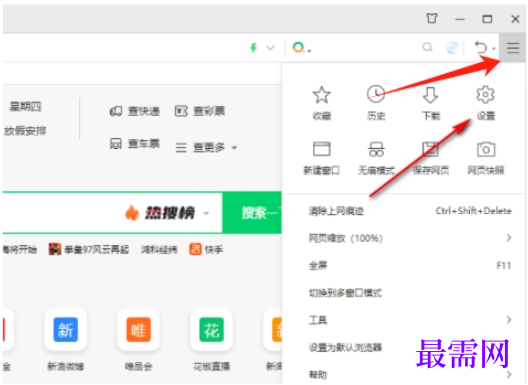Expand the 查更多 dropdown
The height and width of the screenshot is (385, 528).
pos(234,148)
